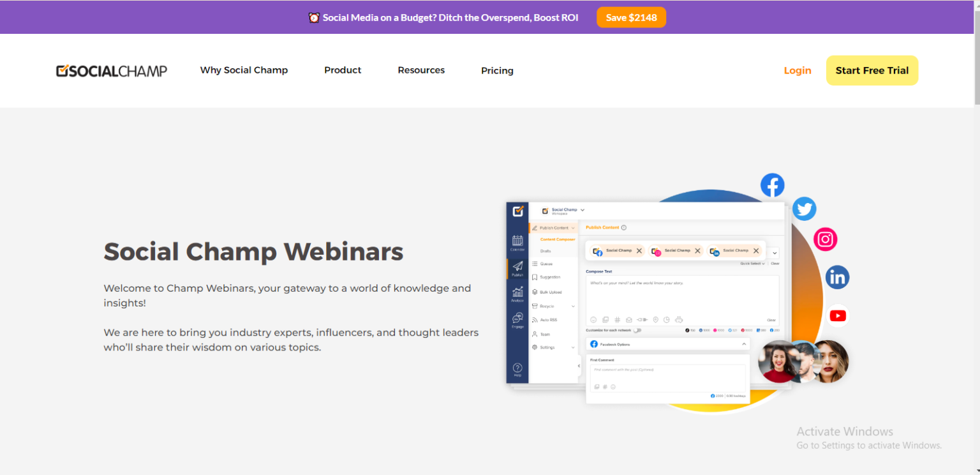Click the Engage icon in the dashboard sidebar
The height and width of the screenshot is (475, 980).
pos(516,319)
